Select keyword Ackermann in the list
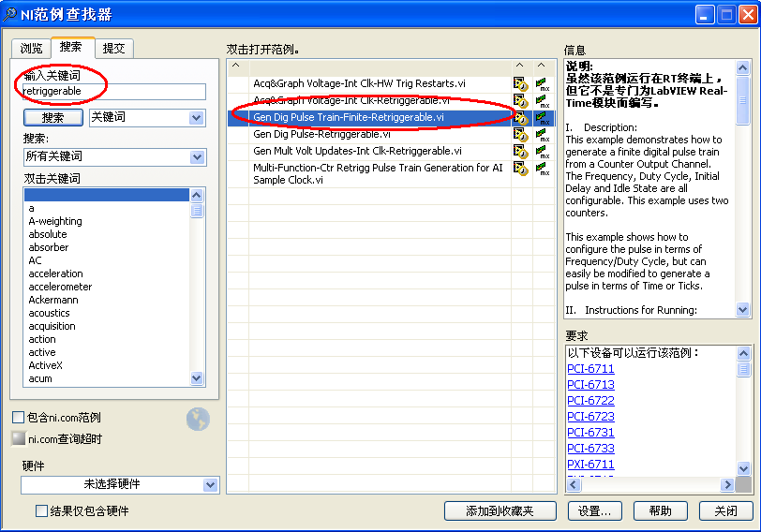761x532 pixels. click(x=52, y=300)
